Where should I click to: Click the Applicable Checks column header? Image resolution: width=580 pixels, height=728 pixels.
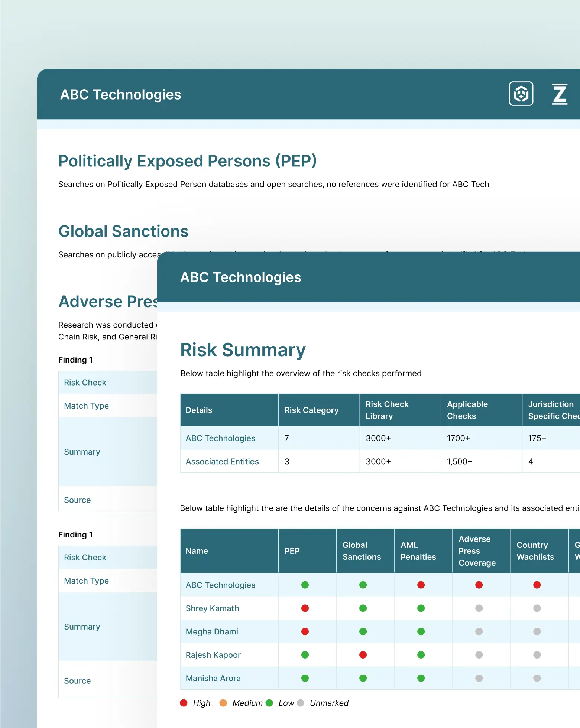coord(482,410)
